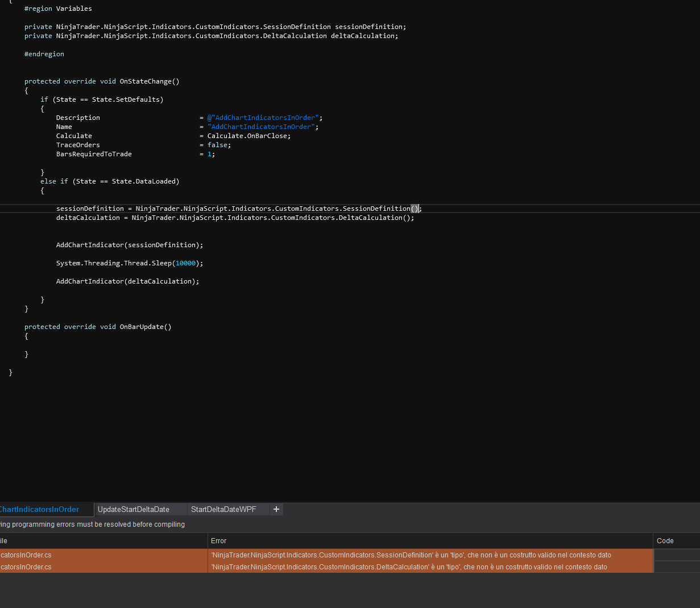Open the StartDeltaDateWPF tab
Image resolution: width=700 pixels, height=608 pixels.
coord(223,509)
